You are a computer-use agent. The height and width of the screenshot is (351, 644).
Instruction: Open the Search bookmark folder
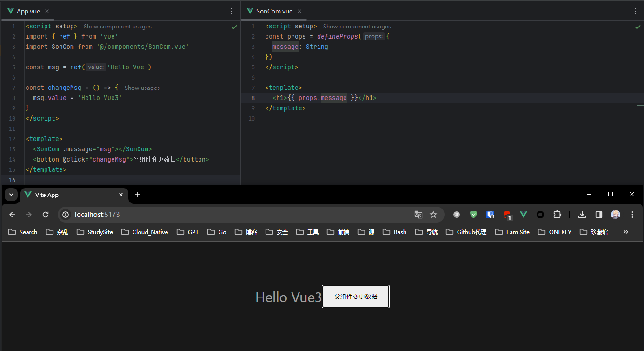[x=23, y=232]
